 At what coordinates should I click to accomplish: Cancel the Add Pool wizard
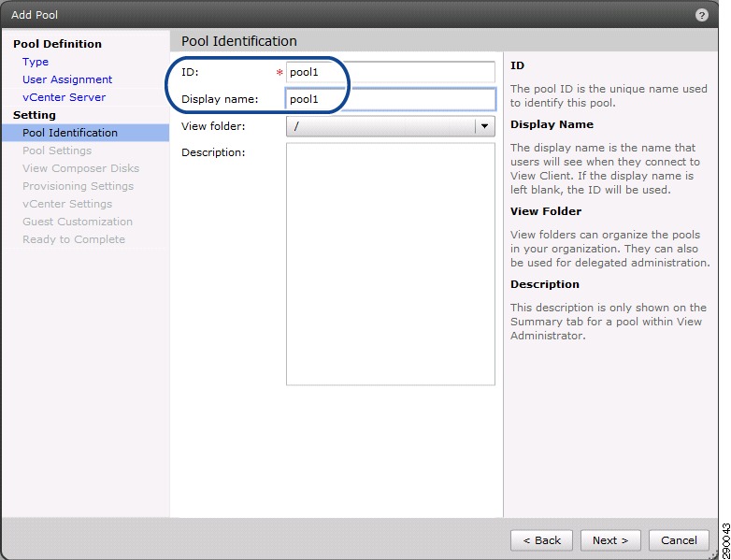(x=679, y=540)
